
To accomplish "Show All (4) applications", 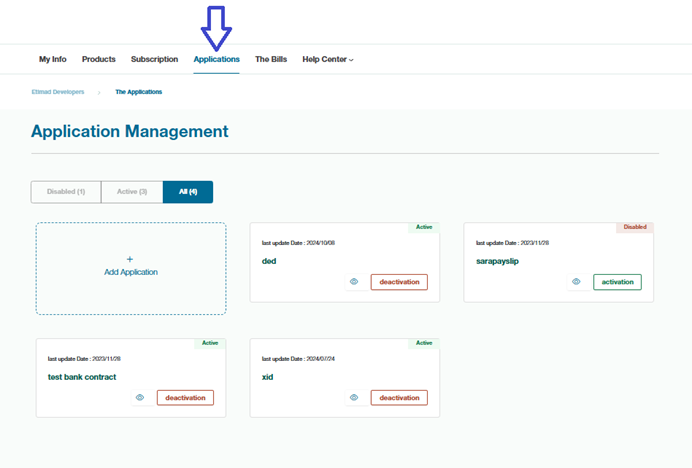I will (187, 192).
